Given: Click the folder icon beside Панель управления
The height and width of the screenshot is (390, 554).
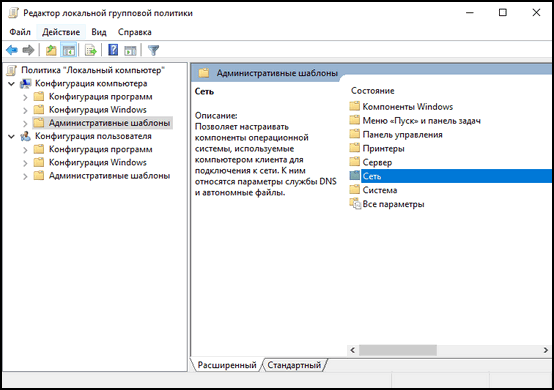Looking at the screenshot, I should 354,134.
